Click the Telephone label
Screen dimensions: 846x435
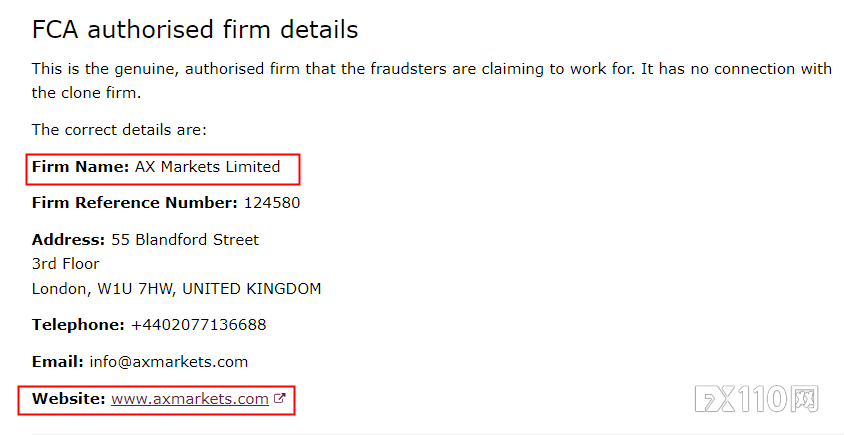(x=78, y=325)
